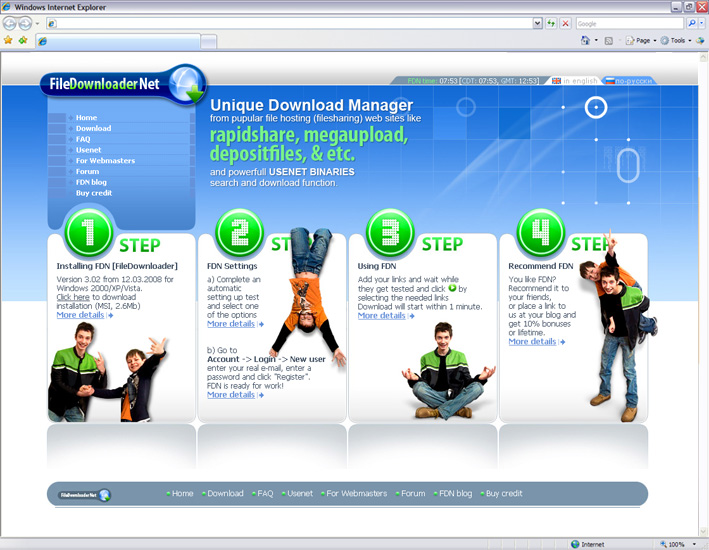Click footer Usenet link

pos(300,493)
